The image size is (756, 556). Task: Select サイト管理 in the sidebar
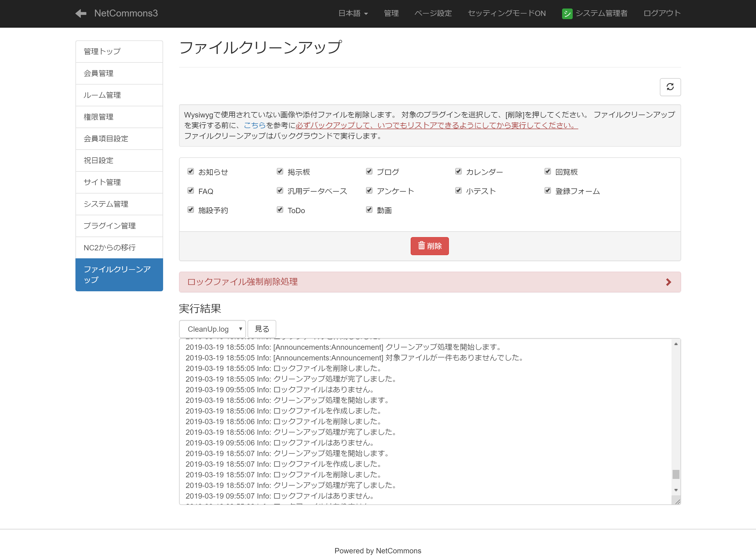click(x=119, y=182)
